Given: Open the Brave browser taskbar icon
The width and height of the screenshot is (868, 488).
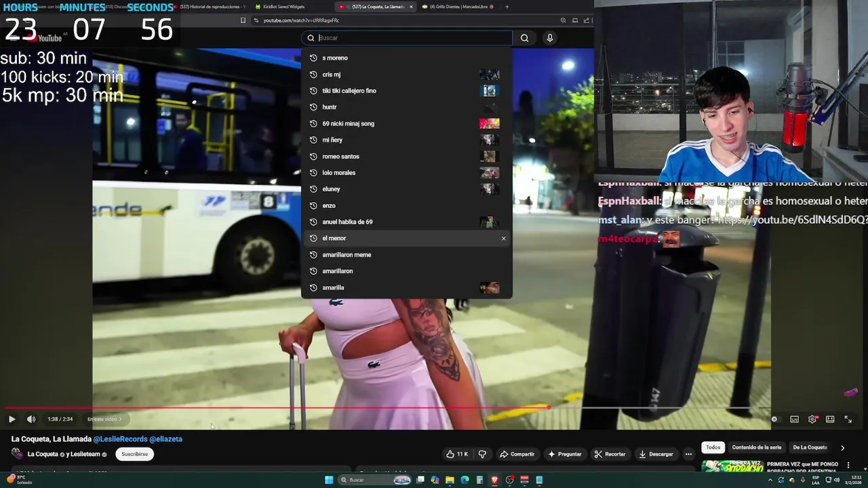Looking at the screenshot, I should tap(494, 480).
